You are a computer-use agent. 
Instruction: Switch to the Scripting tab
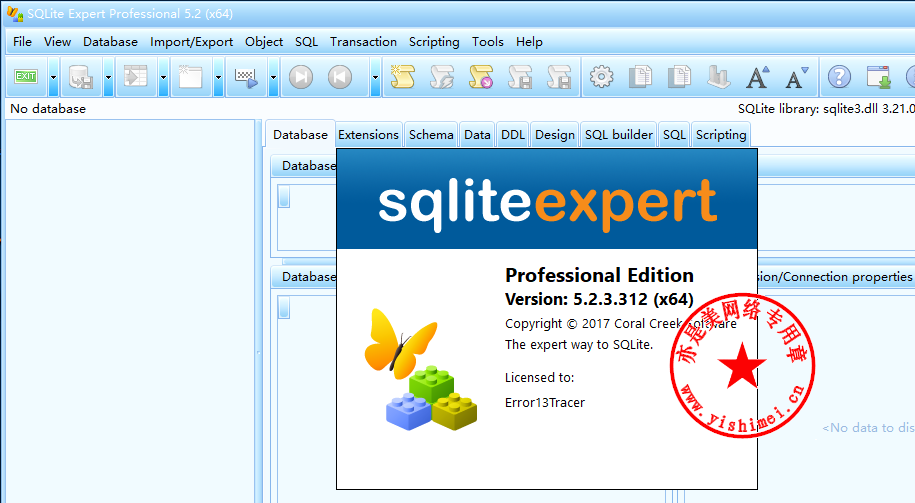click(721, 135)
